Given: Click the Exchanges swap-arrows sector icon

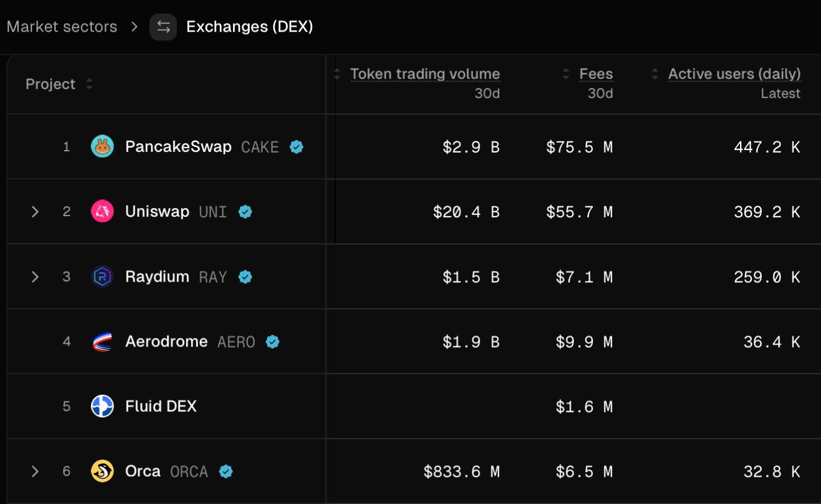Looking at the screenshot, I should point(163,27).
